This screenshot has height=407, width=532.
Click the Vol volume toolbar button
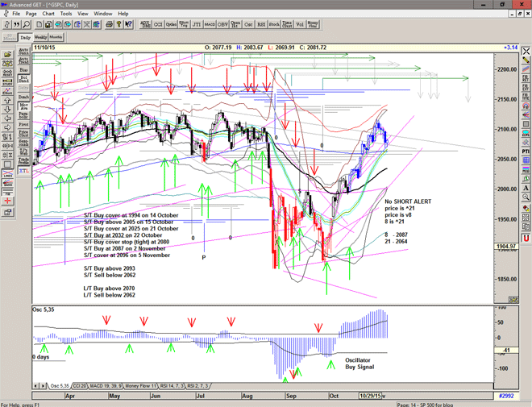point(299,25)
